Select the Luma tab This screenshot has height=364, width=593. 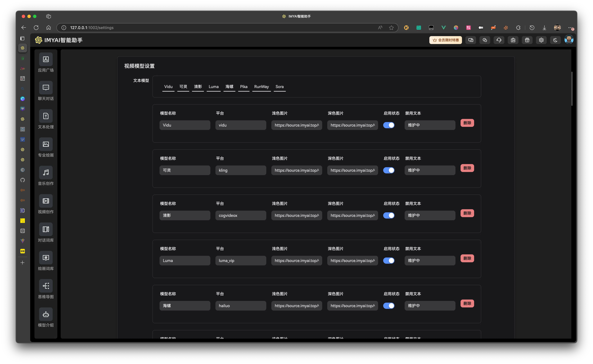[x=213, y=87]
